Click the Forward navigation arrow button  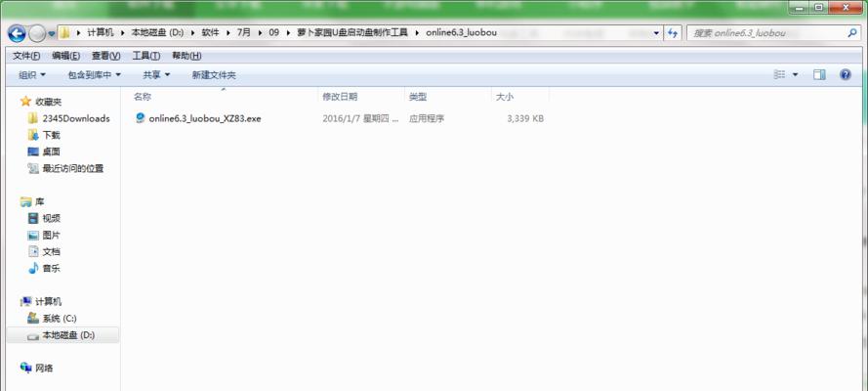[36, 34]
